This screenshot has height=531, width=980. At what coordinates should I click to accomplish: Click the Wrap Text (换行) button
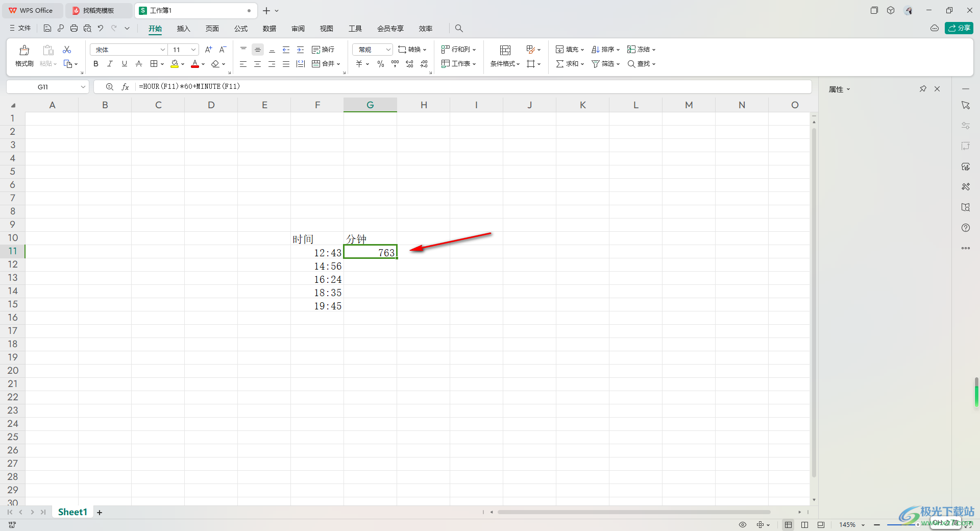pos(323,50)
